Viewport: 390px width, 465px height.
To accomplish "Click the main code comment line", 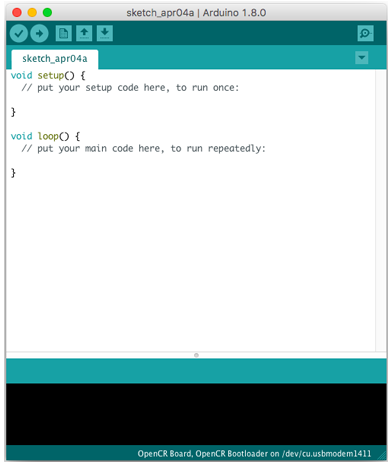I will (x=143, y=148).
